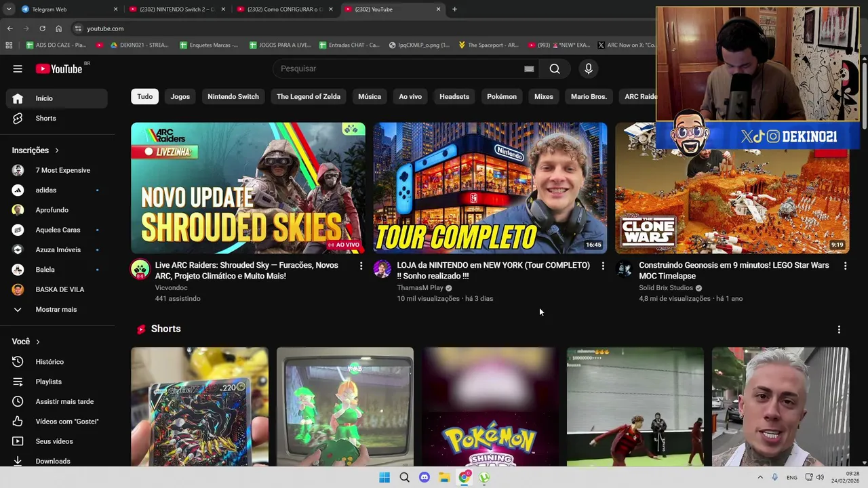Open browser home button
The height and width of the screenshot is (488, 868).
(58, 28)
